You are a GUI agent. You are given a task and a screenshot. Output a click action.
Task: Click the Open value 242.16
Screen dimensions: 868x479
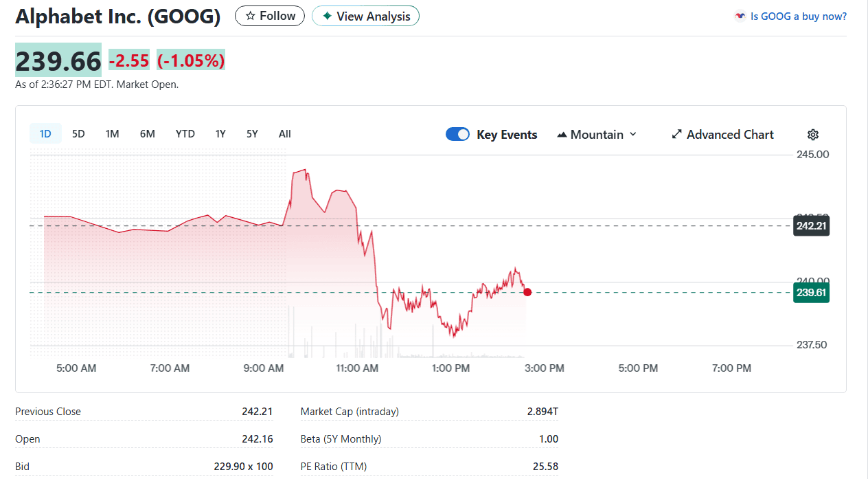point(258,439)
